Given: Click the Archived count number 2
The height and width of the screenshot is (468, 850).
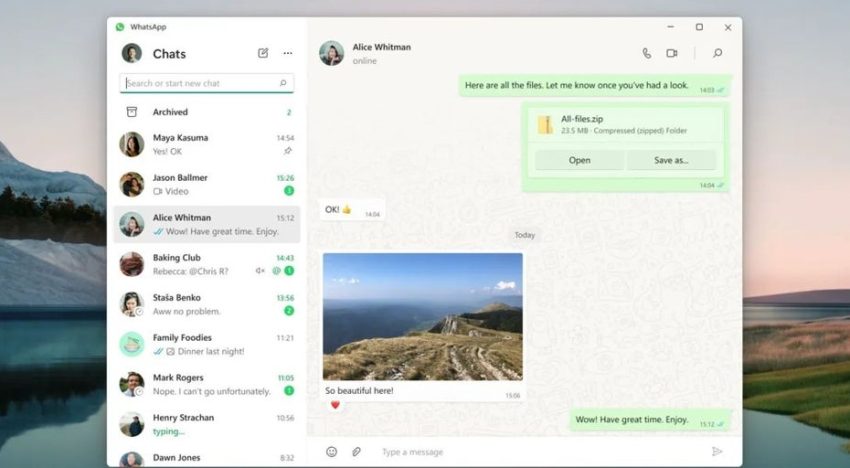Looking at the screenshot, I should click(289, 112).
